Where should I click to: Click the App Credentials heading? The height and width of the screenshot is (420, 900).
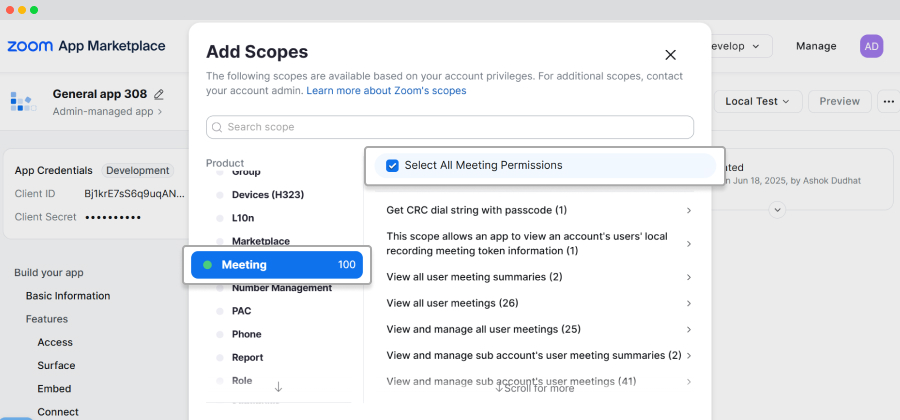(x=53, y=170)
